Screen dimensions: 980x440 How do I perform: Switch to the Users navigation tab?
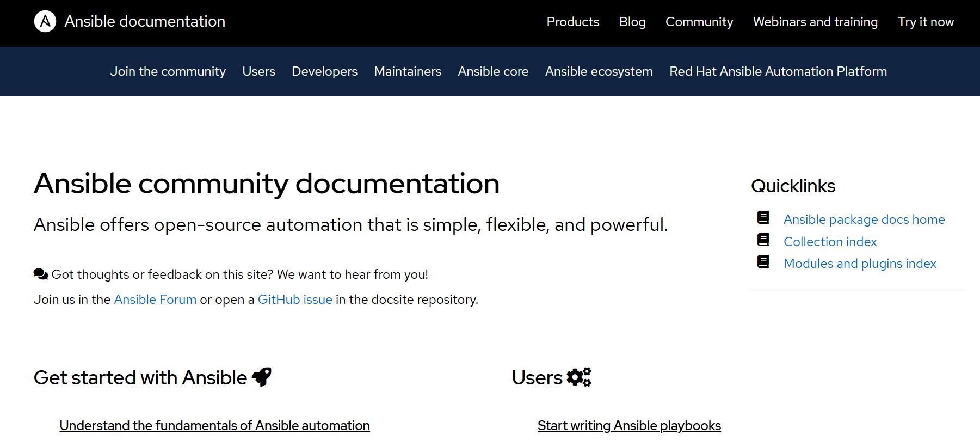pyautogui.click(x=258, y=71)
